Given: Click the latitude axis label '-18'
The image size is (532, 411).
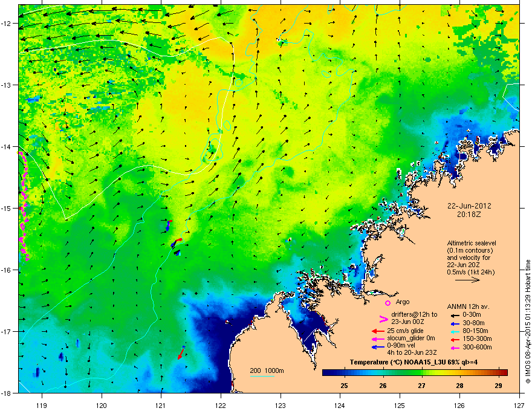Looking at the screenshot, I should coord(7,393).
